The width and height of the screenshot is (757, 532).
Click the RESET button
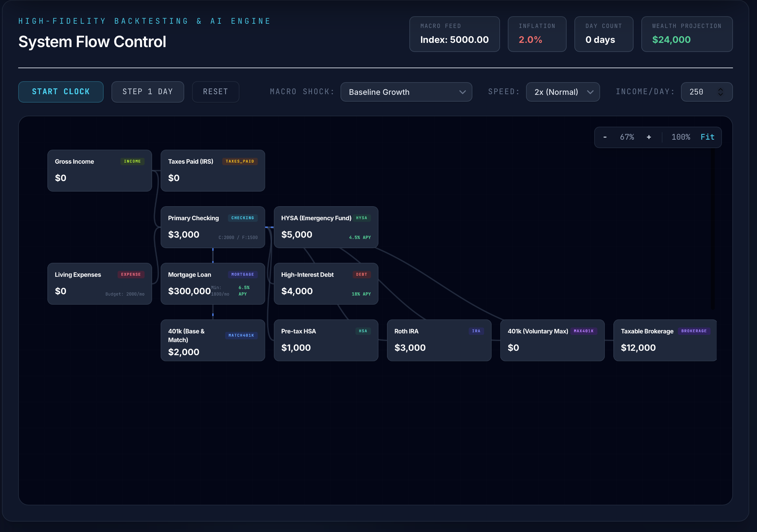(215, 92)
